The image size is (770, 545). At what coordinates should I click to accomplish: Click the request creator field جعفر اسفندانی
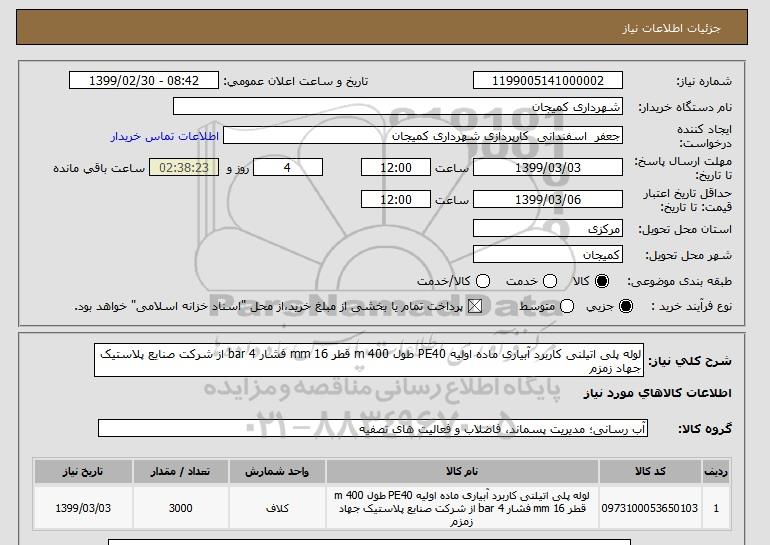pos(423,136)
